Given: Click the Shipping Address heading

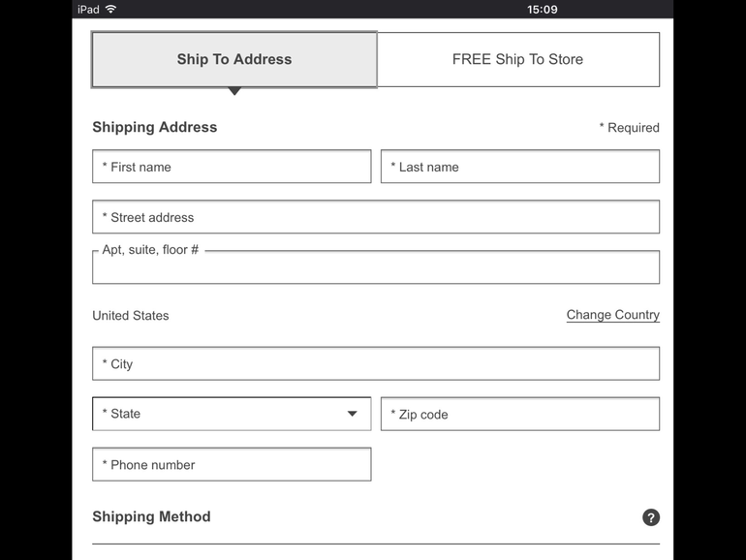Looking at the screenshot, I should pos(155,127).
